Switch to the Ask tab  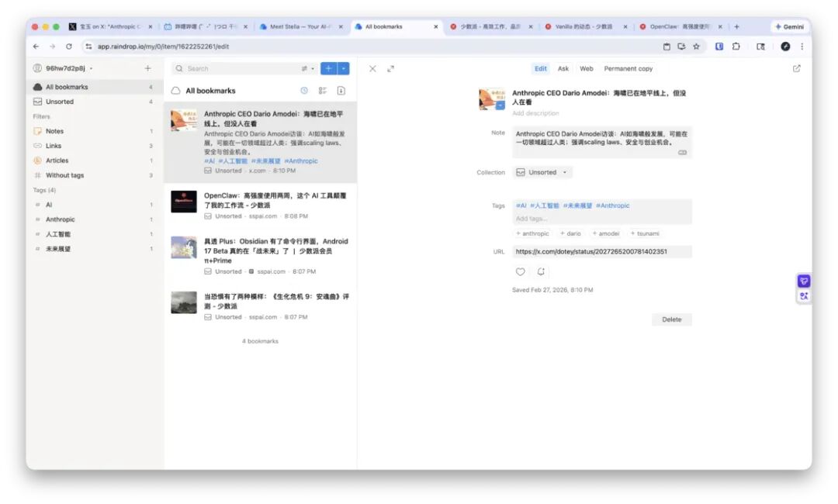click(563, 69)
